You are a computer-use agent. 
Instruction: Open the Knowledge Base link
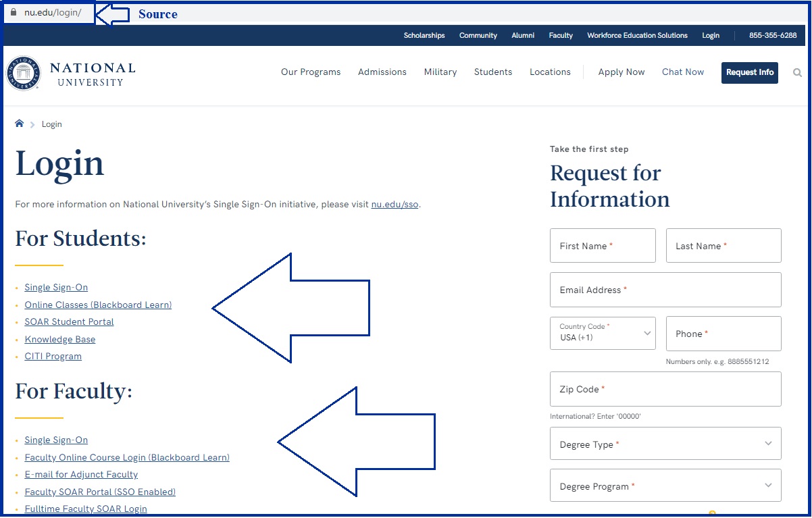pos(60,340)
